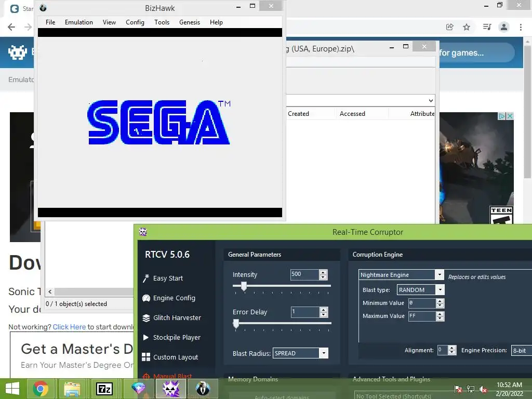Decrease Error Delay with the down arrow

pyautogui.click(x=324, y=314)
